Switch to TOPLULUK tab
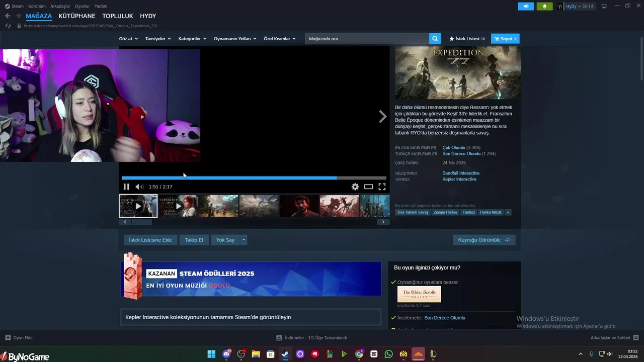 click(118, 16)
